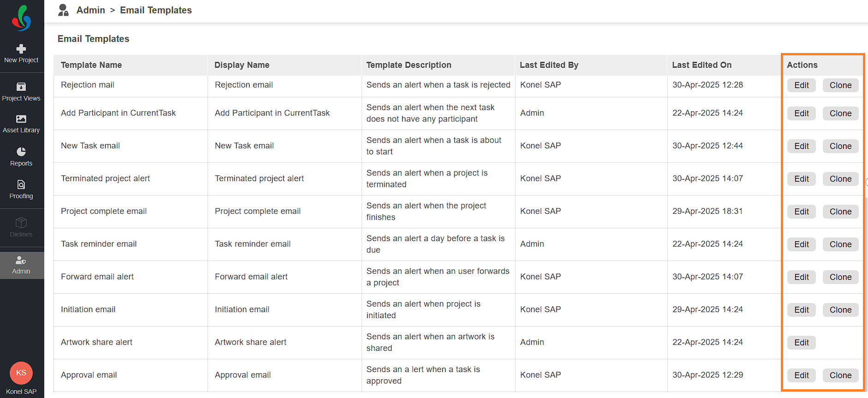Click the date '29-Apr-2025 14:24'
Viewport: 868px width, 398px height.
point(707,309)
